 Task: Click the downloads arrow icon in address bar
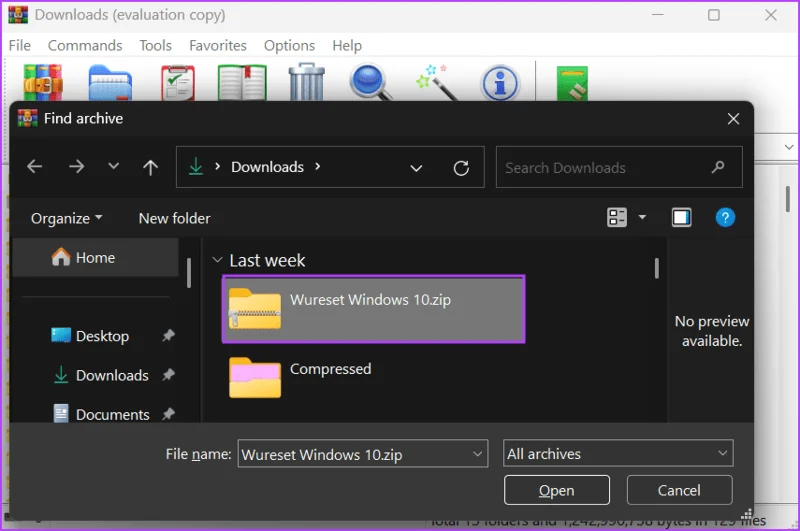tap(196, 167)
